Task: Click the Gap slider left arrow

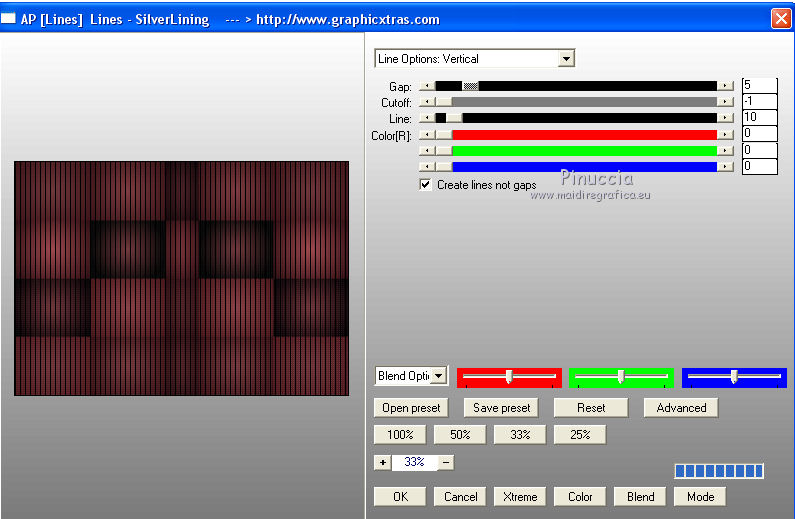Action: (427, 86)
